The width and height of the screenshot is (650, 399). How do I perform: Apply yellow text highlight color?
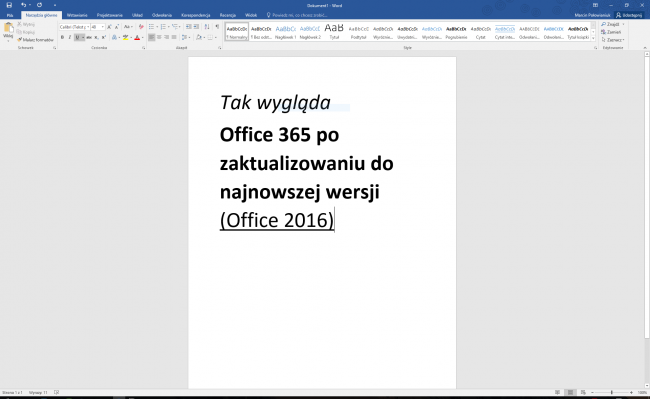point(125,38)
